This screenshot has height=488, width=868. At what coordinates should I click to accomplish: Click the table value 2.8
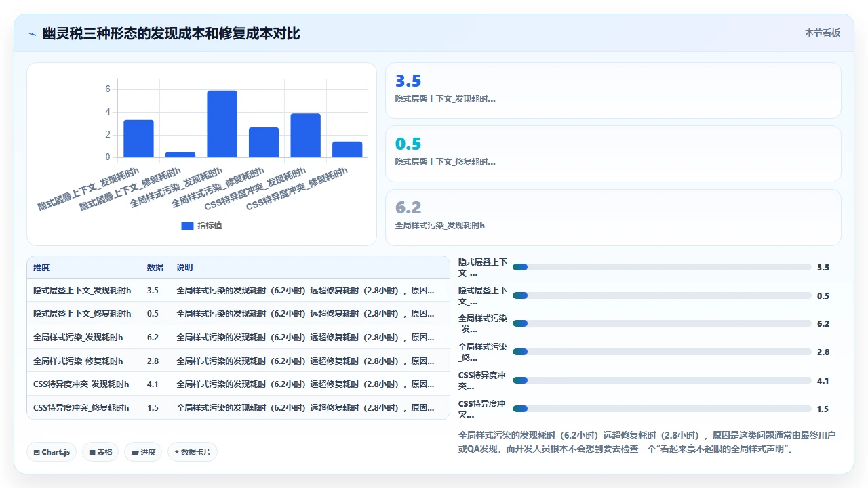click(153, 361)
